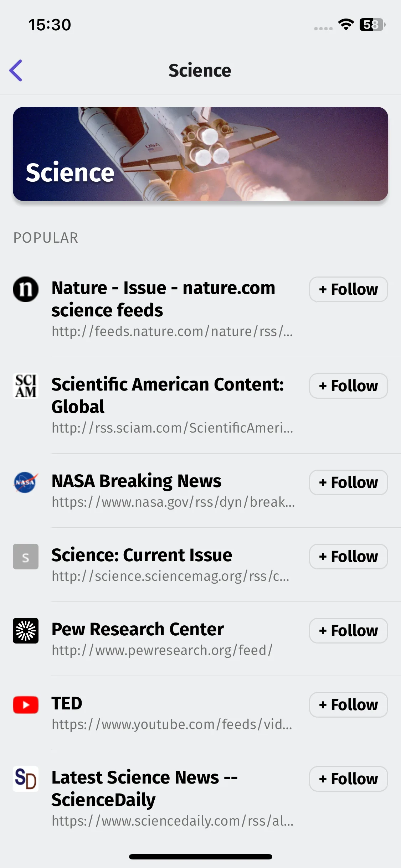Follow NASA Breaking News

point(349,482)
